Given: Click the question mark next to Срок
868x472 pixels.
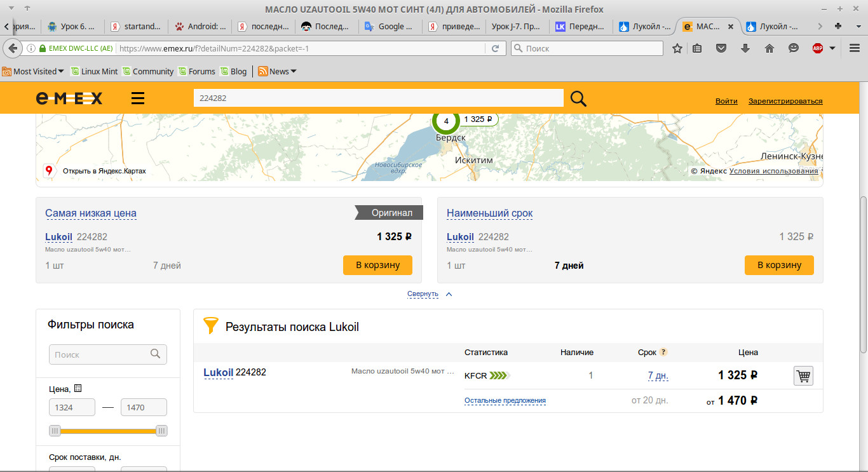Looking at the screenshot, I should click(663, 352).
